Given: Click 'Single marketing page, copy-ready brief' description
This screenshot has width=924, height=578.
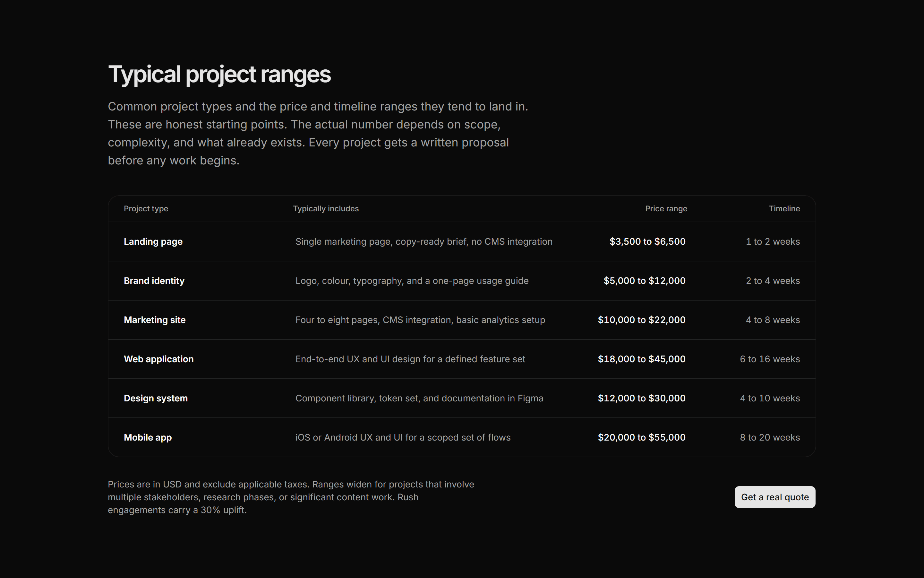Looking at the screenshot, I should coord(424,241).
